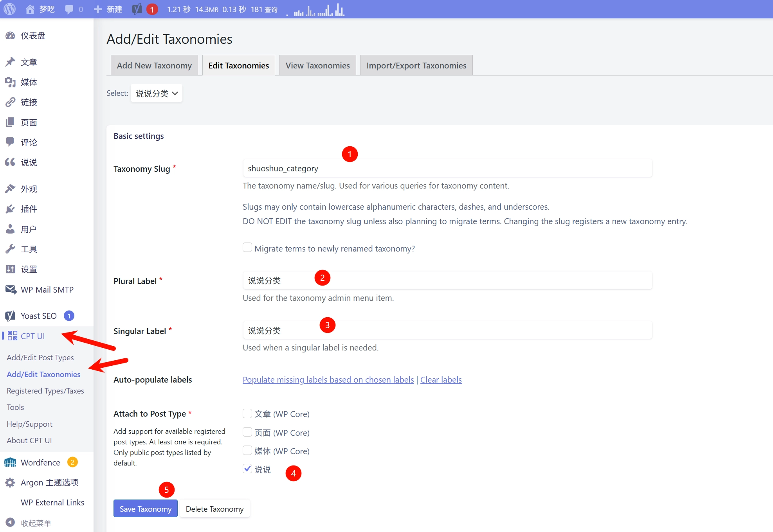Click the Taxonomy Slug input field

point(447,168)
